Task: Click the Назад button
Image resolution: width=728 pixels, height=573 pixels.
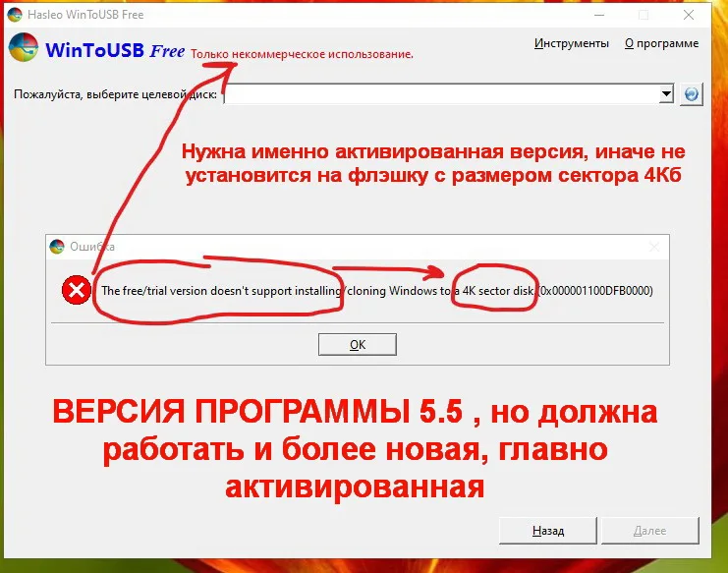Action: coord(548,531)
